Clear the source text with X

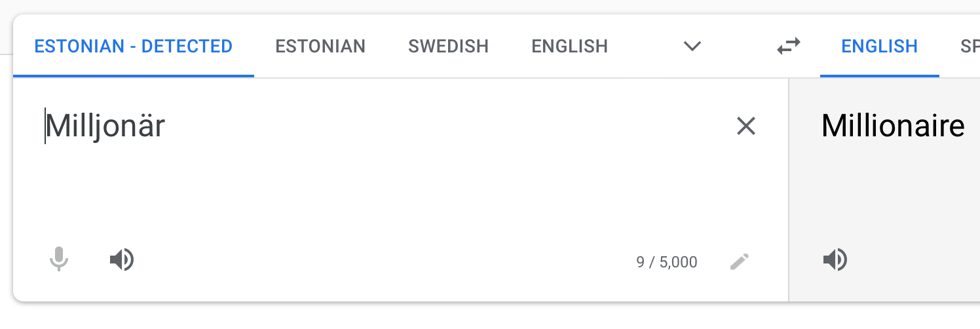tap(746, 126)
